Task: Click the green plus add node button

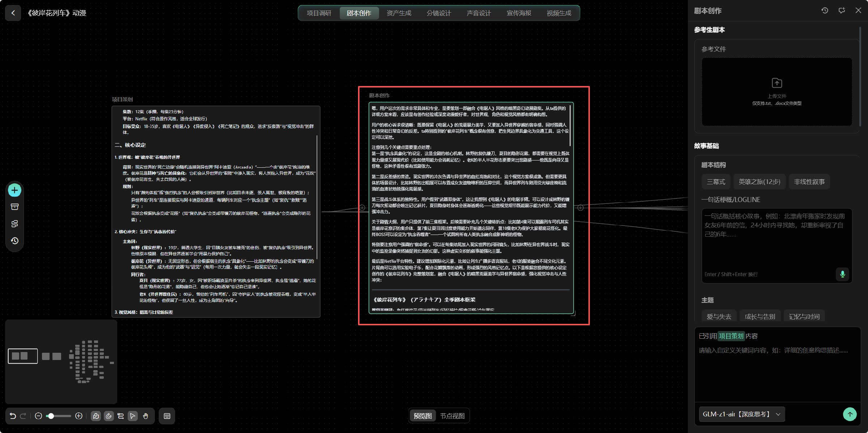Action: click(x=14, y=190)
